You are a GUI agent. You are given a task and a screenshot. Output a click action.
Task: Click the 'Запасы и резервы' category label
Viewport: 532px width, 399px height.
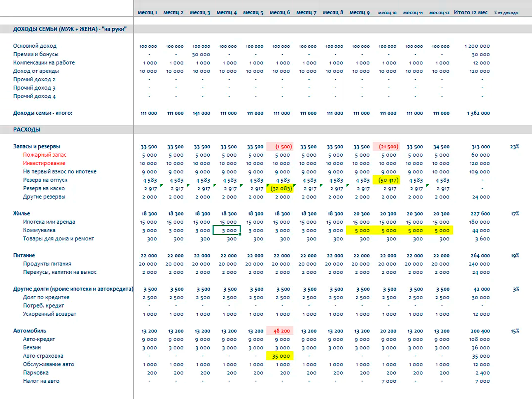[x=37, y=146]
